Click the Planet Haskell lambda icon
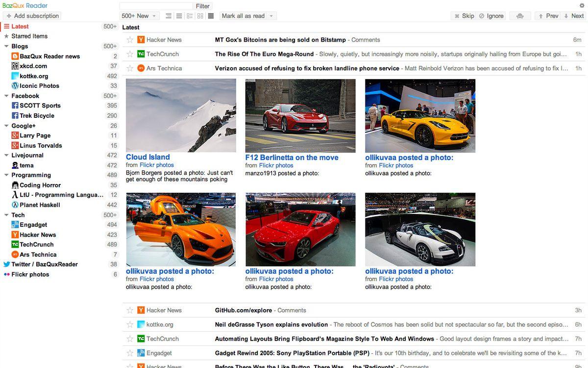The width and height of the screenshot is (588, 368). pyautogui.click(x=15, y=205)
